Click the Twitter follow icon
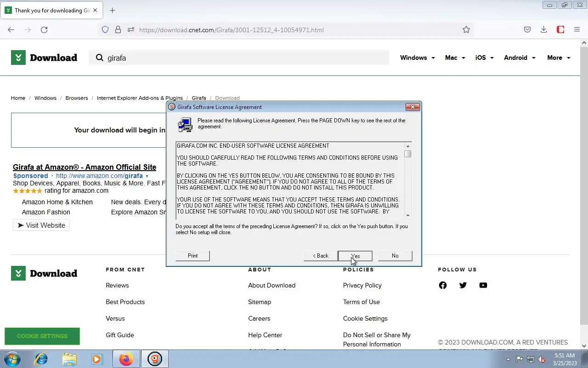The height and width of the screenshot is (368, 588). 463,285
